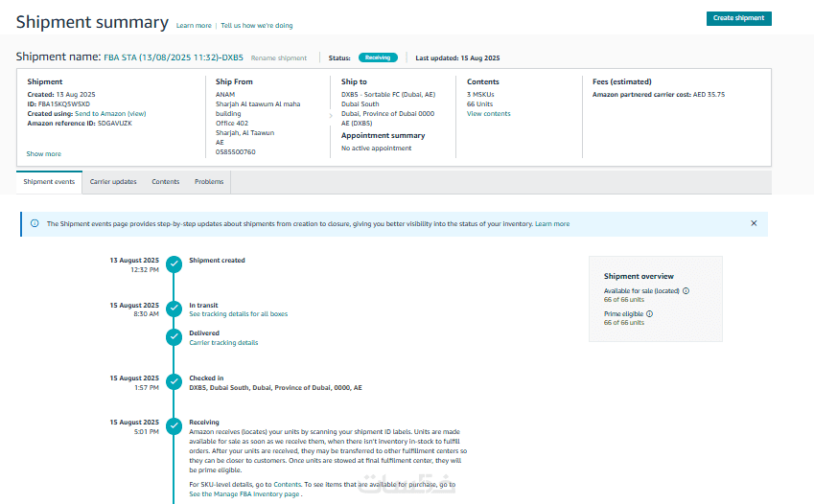Click info icon next to Prime eligible
Screen dimensions: 814x504
tap(649, 313)
